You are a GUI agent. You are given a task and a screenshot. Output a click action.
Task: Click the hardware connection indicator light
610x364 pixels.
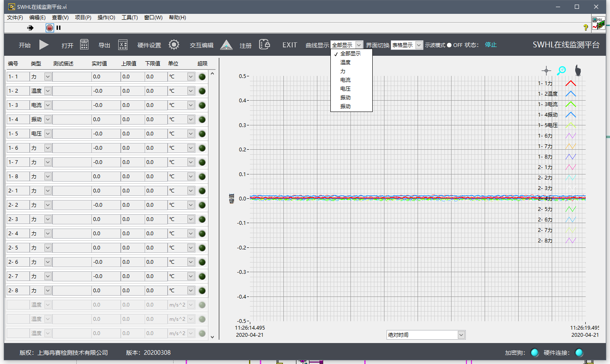[x=579, y=353]
